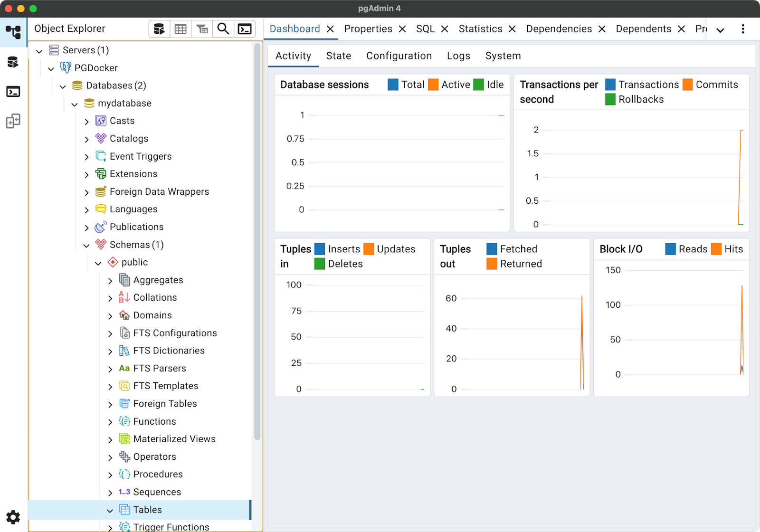Open the Query Tool sidebar icon
The width and height of the screenshot is (760, 532).
coord(13,62)
